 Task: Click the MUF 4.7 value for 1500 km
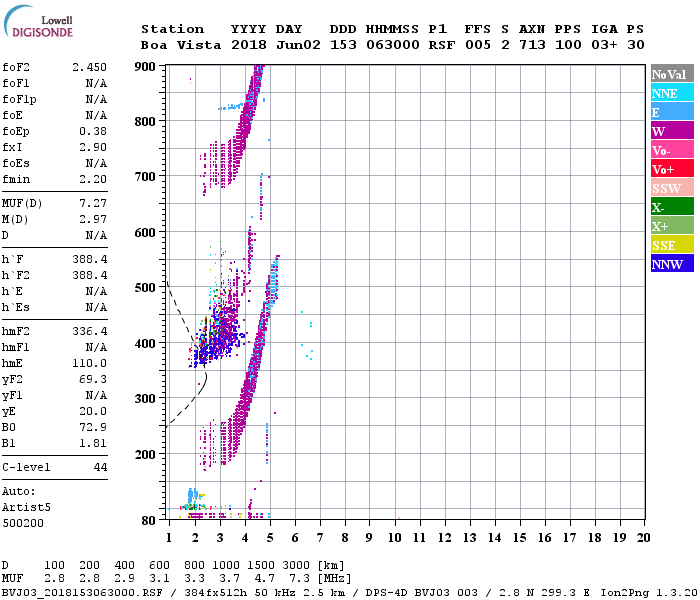coord(264,578)
